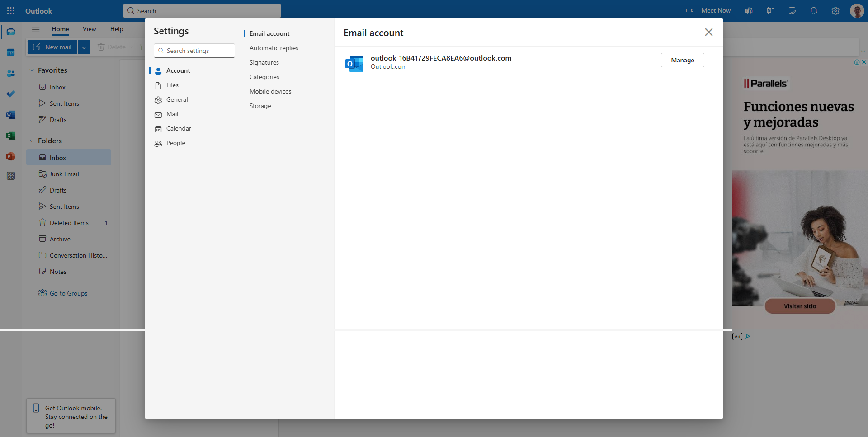Click the Delete toolbar button
Image resolution: width=868 pixels, height=437 pixels.
pyautogui.click(x=112, y=47)
